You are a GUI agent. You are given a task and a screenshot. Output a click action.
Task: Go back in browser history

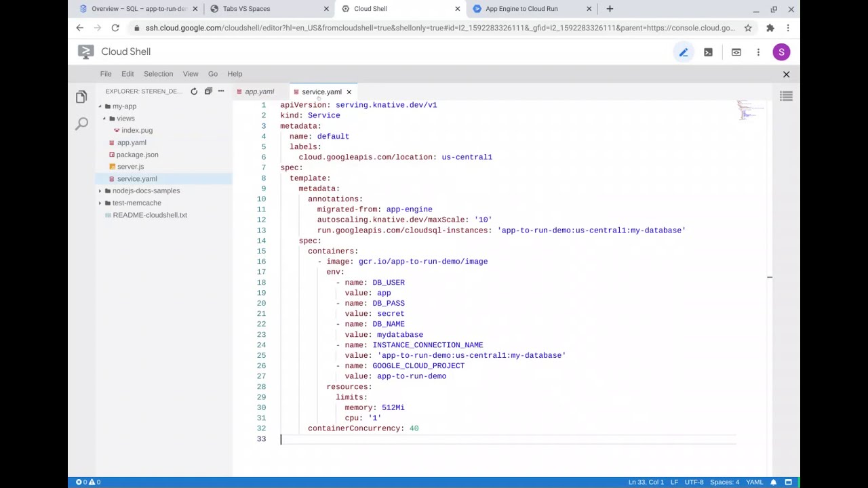click(x=80, y=28)
